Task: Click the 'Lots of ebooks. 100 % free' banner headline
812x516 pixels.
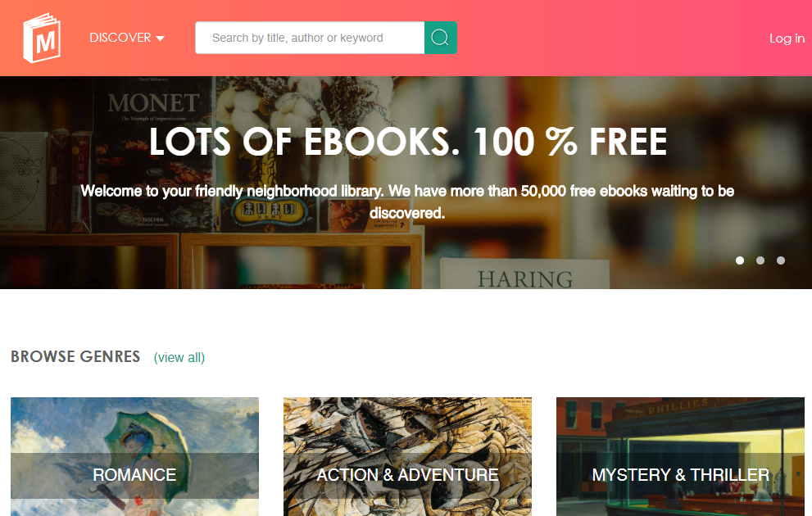Action: (x=408, y=142)
